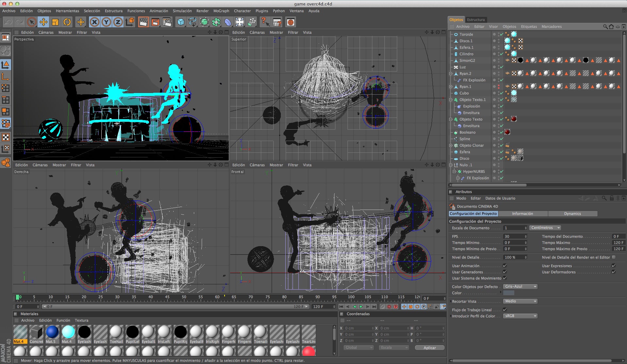Switch to Estructura tab
The width and height of the screenshot is (627, 364).
pyautogui.click(x=476, y=20)
